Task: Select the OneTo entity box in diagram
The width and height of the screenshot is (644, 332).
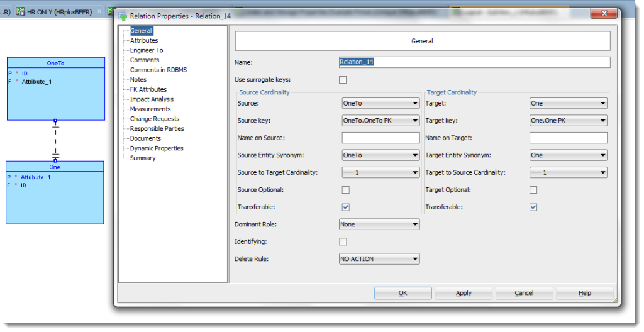Action: pos(55,94)
